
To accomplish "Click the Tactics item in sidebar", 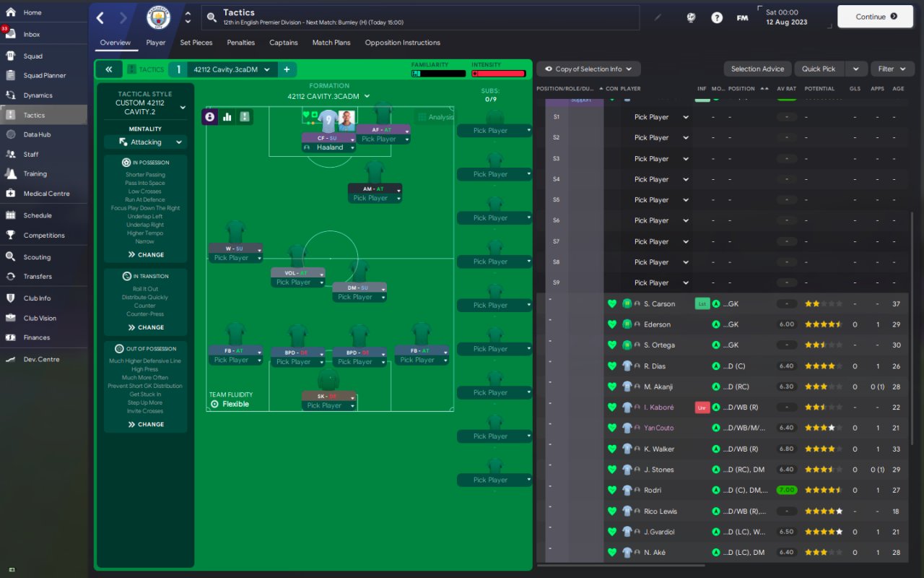I will tap(43, 115).
